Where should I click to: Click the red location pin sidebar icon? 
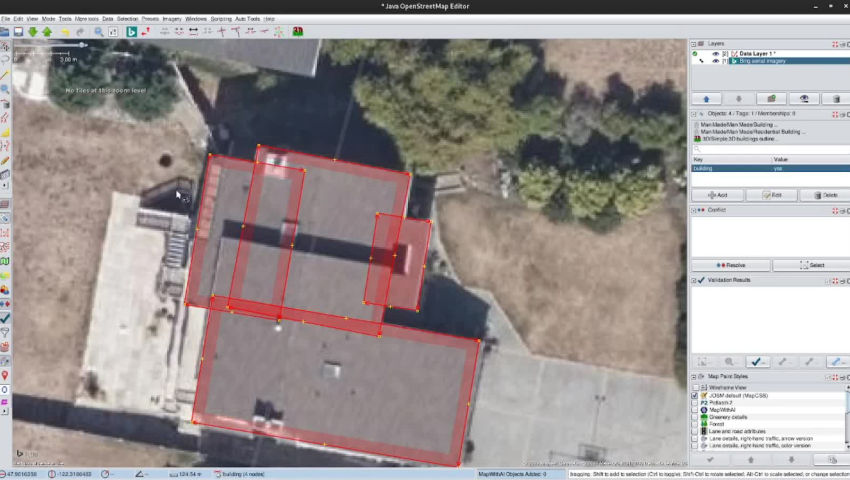click(5, 375)
